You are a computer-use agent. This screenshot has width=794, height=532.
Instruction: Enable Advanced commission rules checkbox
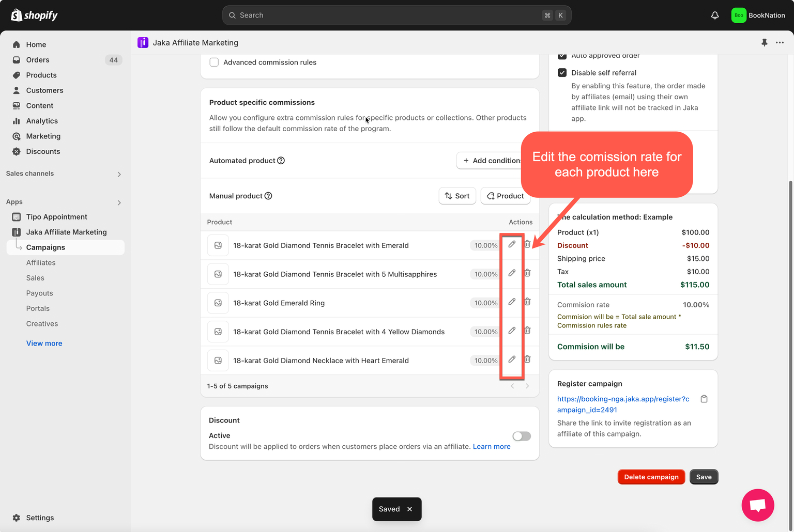coord(214,62)
